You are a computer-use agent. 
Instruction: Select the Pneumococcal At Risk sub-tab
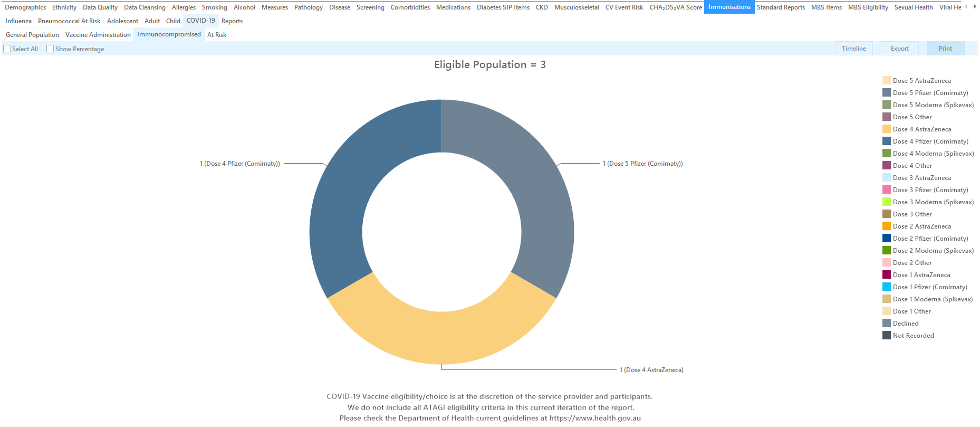[69, 21]
